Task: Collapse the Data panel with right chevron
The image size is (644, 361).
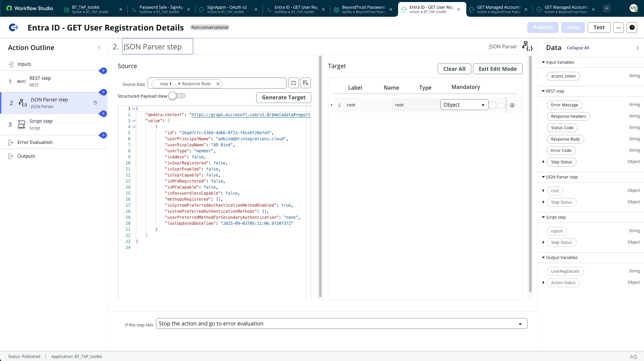Action: [638, 48]
